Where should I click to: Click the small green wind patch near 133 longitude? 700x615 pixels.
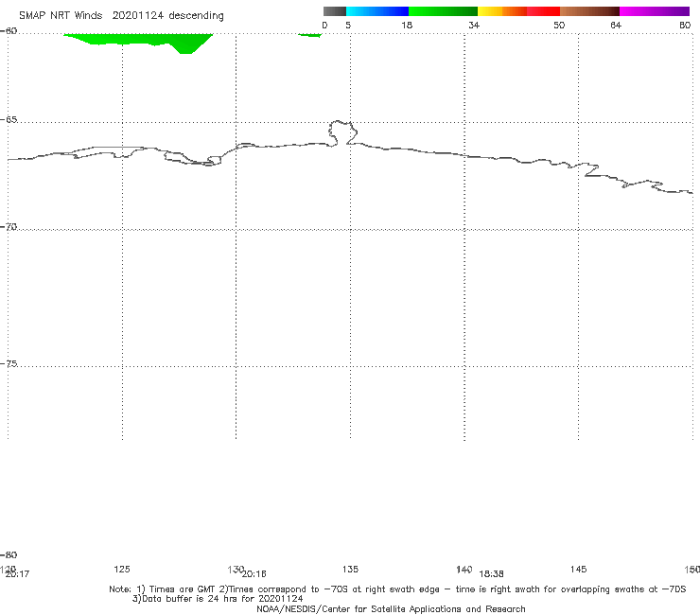[310, 35]
